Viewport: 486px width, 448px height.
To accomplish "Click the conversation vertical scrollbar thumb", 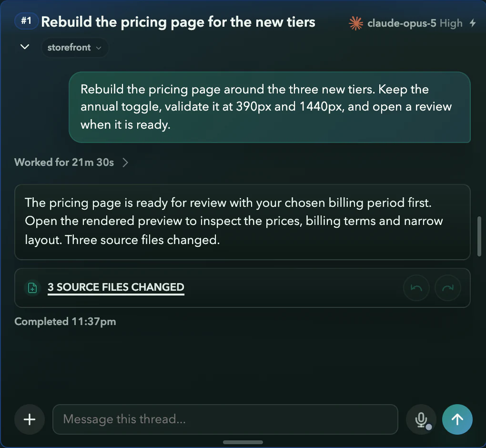I will click(479, 236).
